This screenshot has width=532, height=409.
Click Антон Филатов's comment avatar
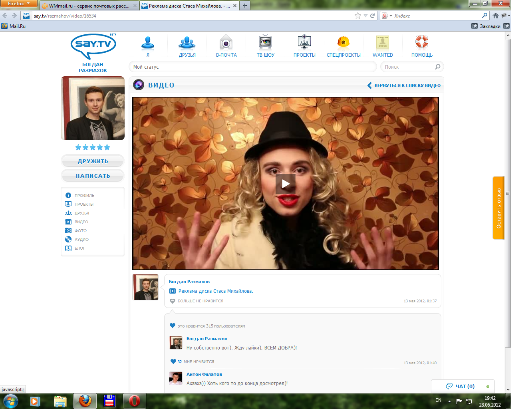coord(176,378)
